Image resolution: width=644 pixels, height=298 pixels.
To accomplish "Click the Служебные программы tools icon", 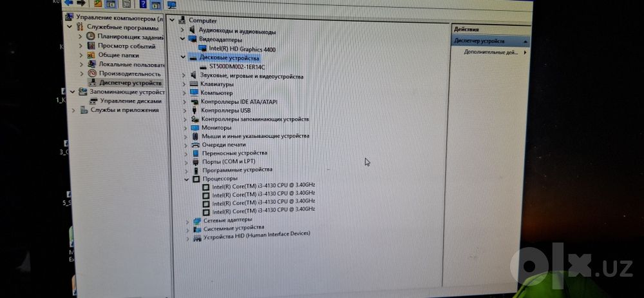I will pyautogui.click(x=80, y=27).
